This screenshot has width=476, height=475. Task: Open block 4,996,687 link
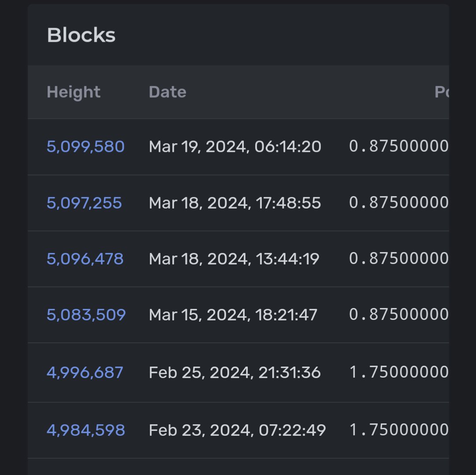coord(85,372)
